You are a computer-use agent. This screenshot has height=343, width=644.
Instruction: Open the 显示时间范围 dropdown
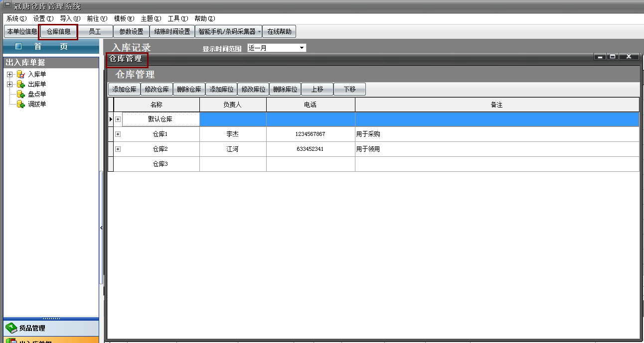(302, 48)
